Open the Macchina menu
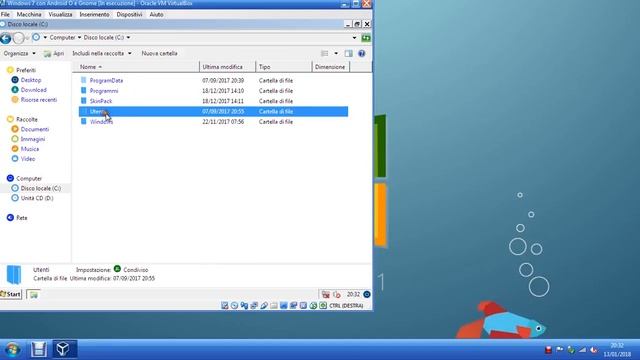Image resolution: width=640 pixels, height=360 pixels. click(29, 14)
